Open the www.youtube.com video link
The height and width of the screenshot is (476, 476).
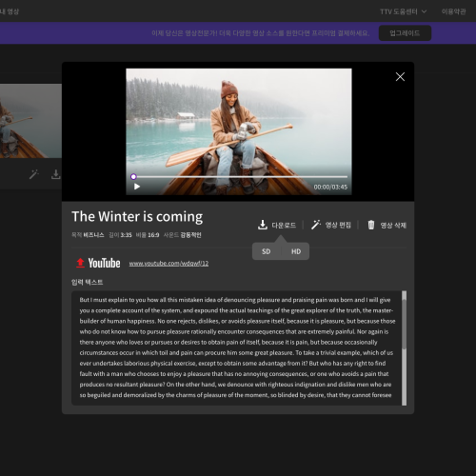point(169,264)
